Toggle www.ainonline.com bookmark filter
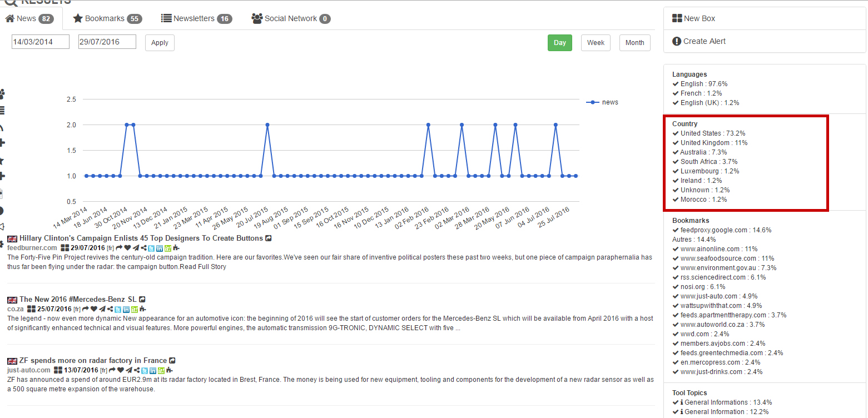This screenshot has height=418, width=868. [x=715, y=249]
